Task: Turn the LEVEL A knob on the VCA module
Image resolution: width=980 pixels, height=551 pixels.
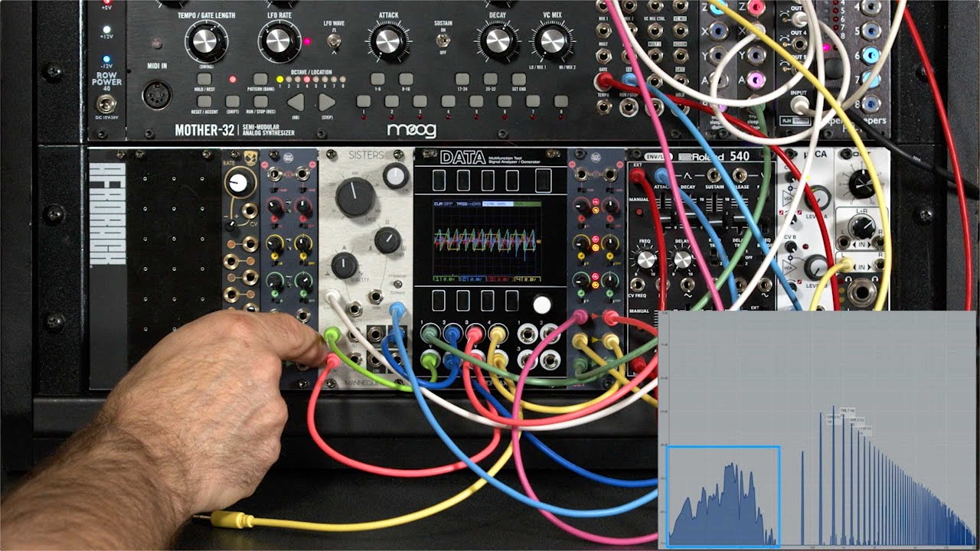Action: (818, 199)
